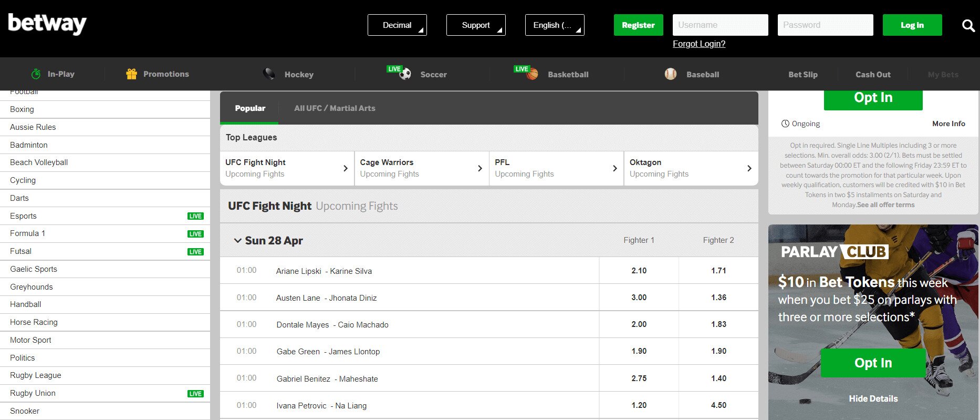
Task: Go to In-Play section
Action: click(x=61, y=74)
